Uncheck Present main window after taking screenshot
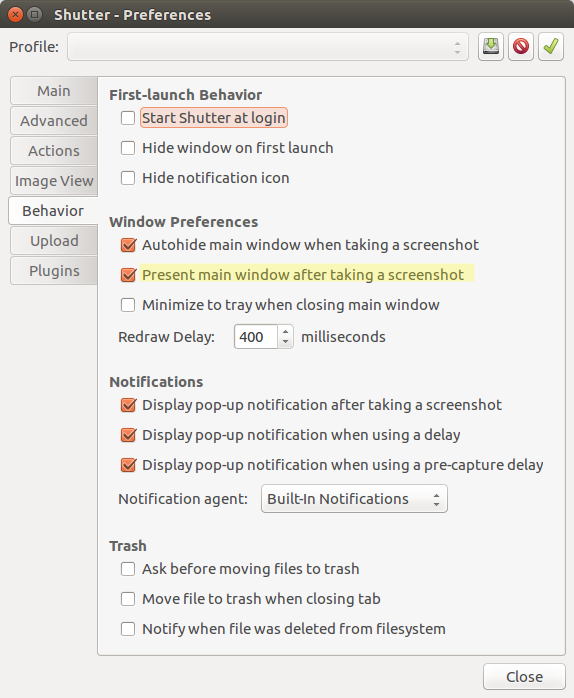This screenshot has height=698, width=574. pos(128,275)
